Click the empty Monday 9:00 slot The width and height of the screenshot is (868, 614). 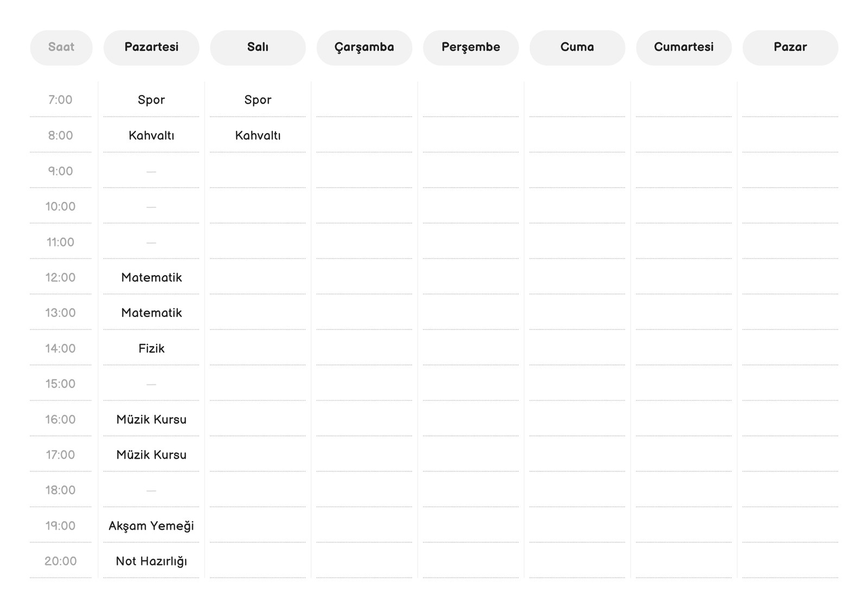151,172
